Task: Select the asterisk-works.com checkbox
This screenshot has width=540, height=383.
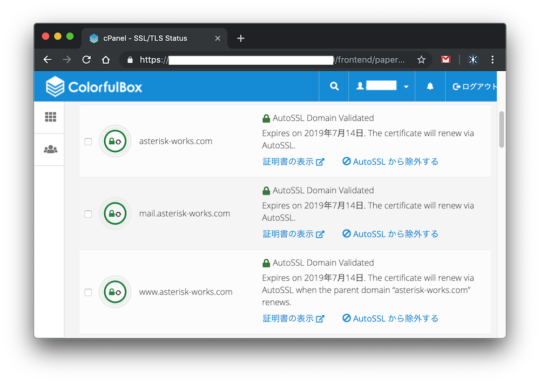Action: click(x=88, y=142)
